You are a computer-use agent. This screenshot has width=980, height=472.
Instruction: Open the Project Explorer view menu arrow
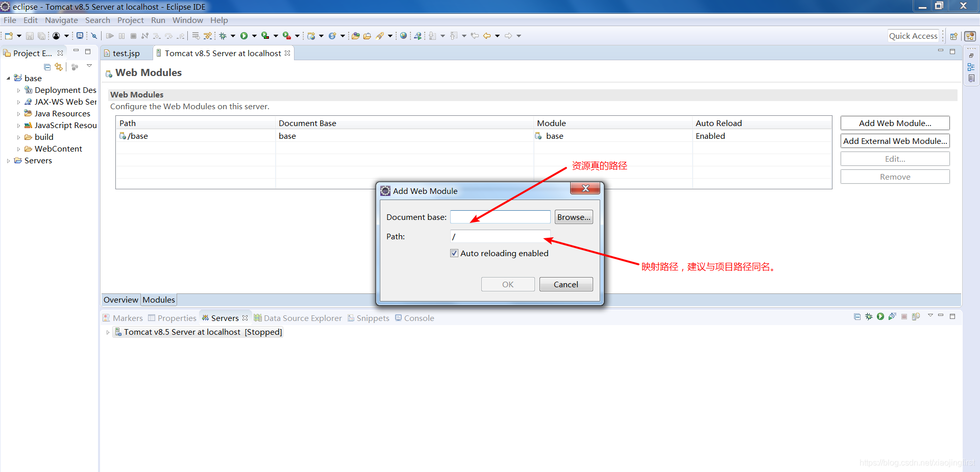click(x=89, y=66)
